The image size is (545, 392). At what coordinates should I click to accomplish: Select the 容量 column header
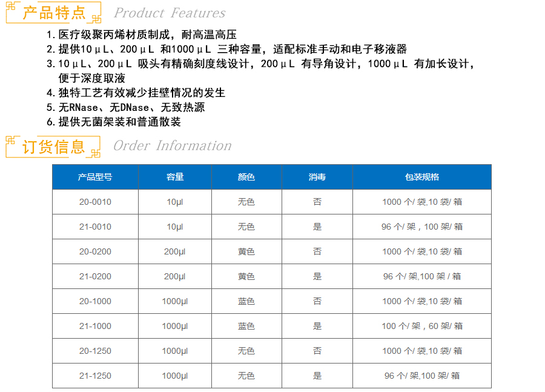coord(175,177)
